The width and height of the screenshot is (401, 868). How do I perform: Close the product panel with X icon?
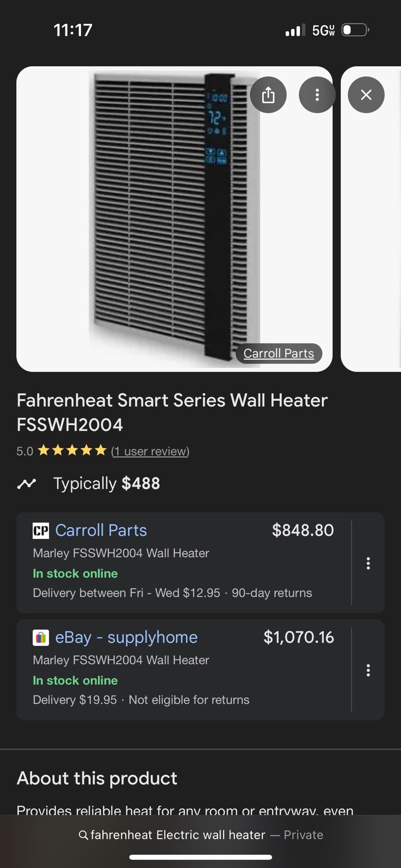click(x=366, y=95)
